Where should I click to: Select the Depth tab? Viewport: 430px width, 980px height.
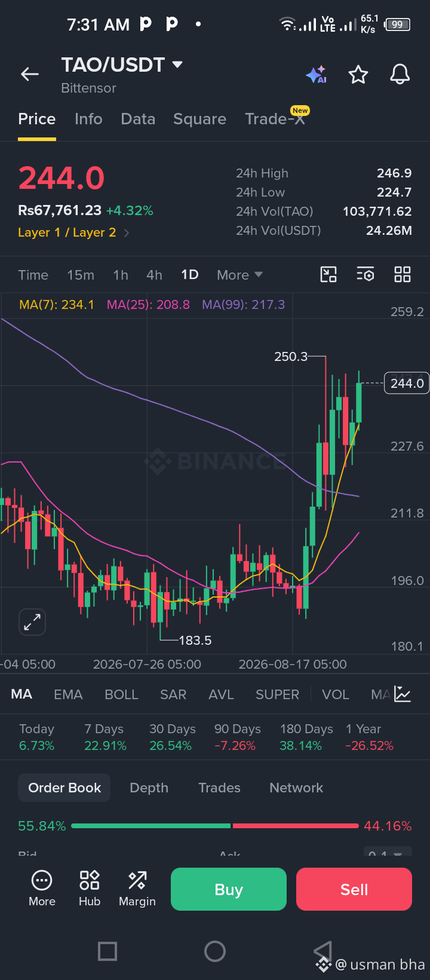[149, 788]
